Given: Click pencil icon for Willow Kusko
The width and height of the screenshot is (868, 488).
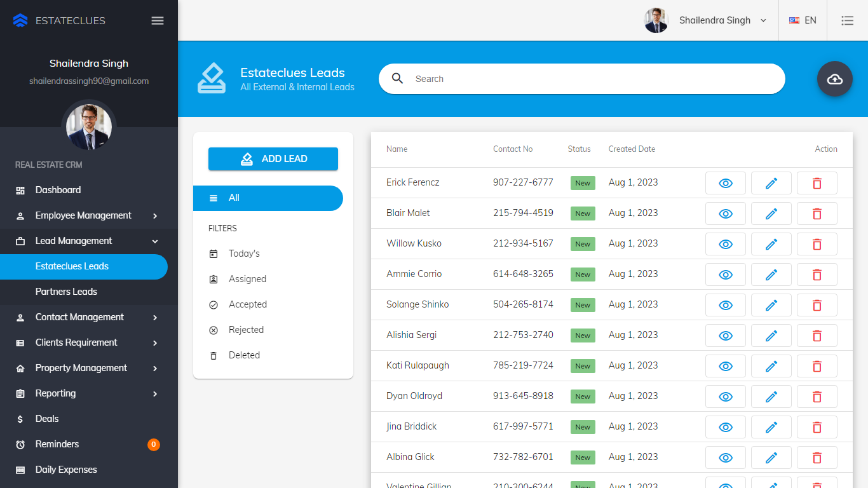Looking at the screenshot, I should (771, 244).
